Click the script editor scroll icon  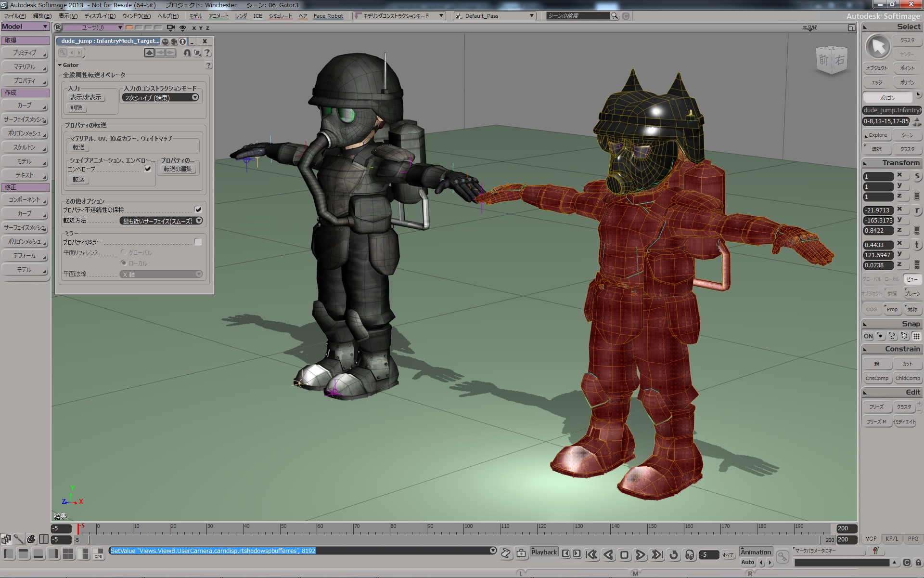coord(505,553)
